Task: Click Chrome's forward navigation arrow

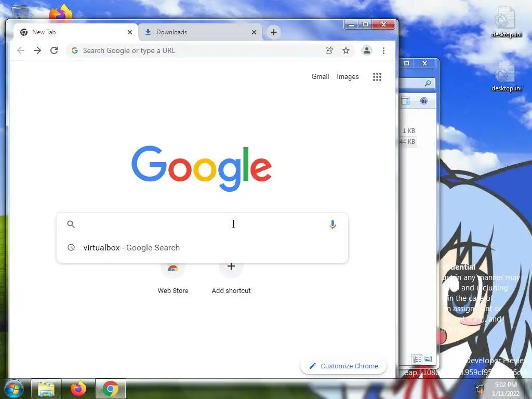Action: pyautogui.click(x=37, y=50)
